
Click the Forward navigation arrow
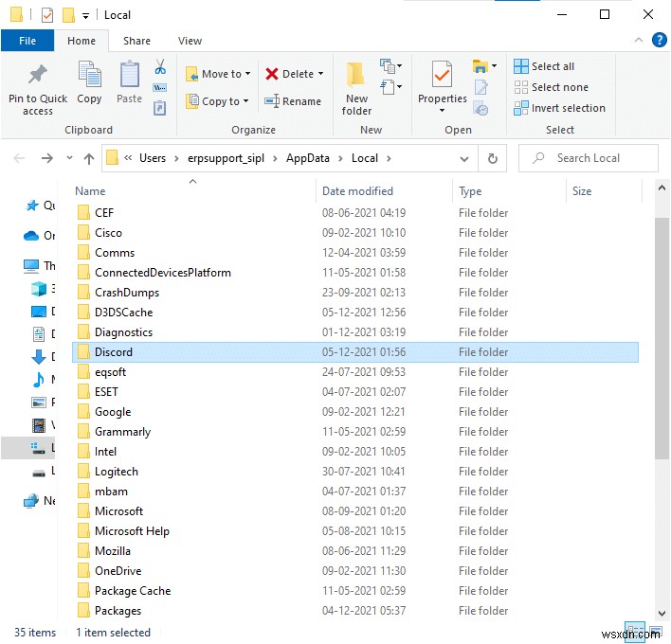tap(47, 158)
